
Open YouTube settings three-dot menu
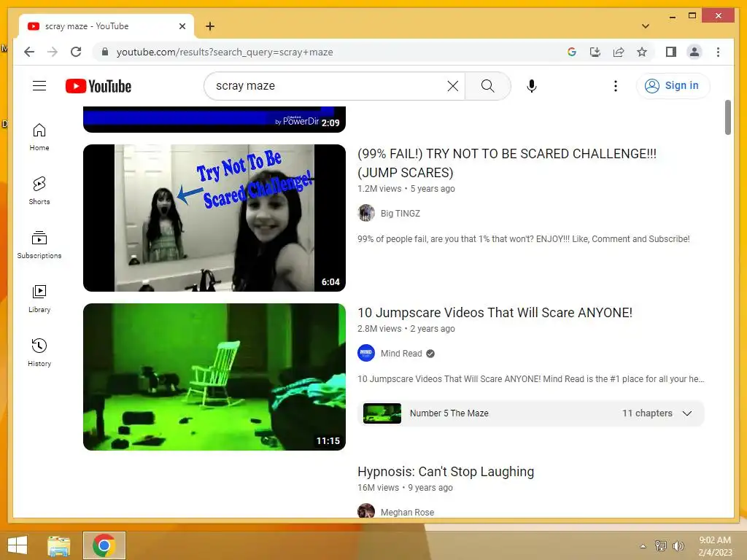coord(616,86)
